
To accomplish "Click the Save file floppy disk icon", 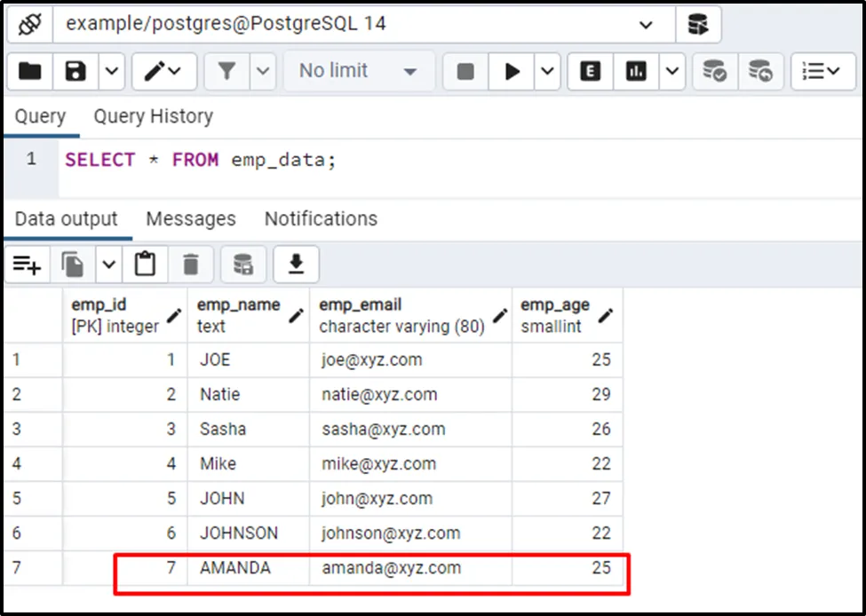I will 76,71.
